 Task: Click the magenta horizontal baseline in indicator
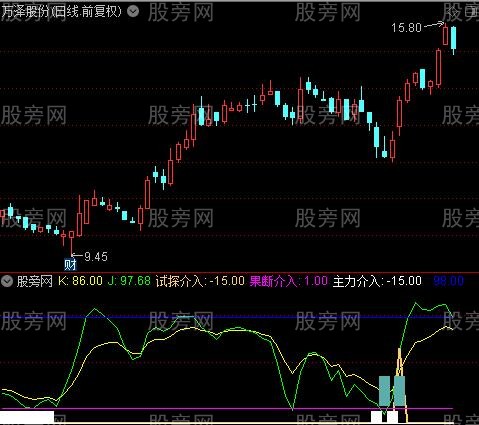(x=227, y=408)
